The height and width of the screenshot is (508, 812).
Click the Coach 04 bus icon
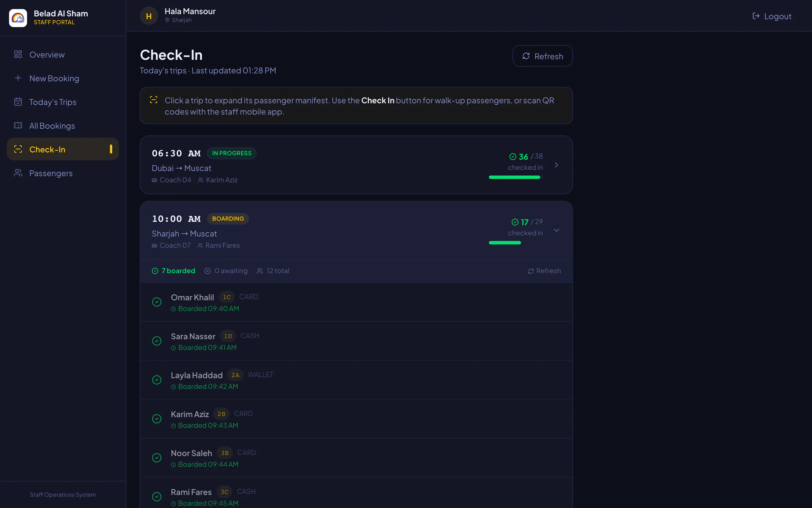click(154, 180)
